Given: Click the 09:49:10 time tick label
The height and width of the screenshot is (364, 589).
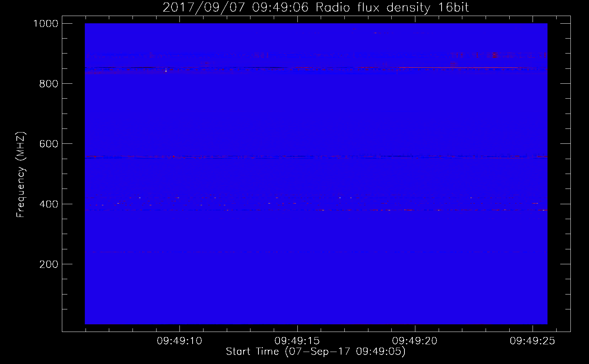Looking at the screenshot, I should pos(179,341).
